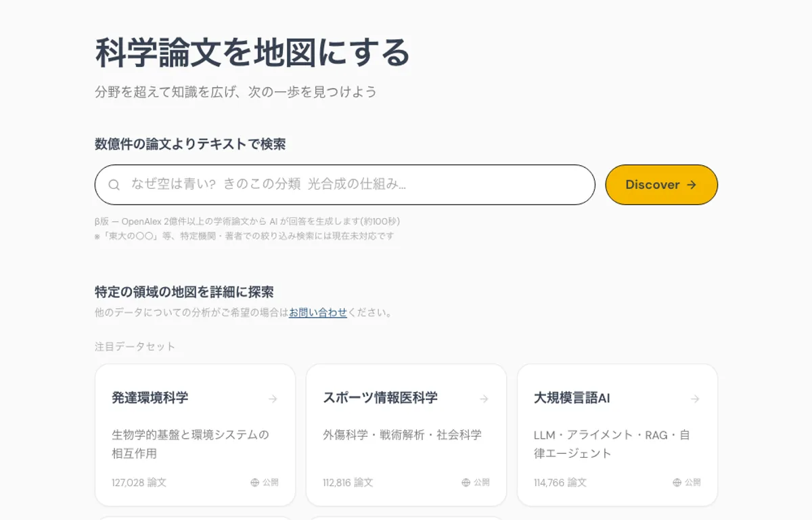812x520 pixels.
Task: Click the Discover button
Action: 661,185
